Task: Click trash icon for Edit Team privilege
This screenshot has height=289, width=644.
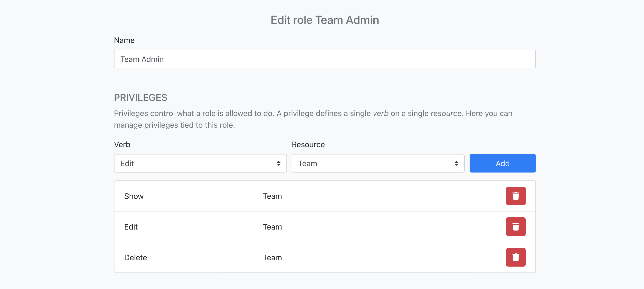Action: (x=515, y=227)
